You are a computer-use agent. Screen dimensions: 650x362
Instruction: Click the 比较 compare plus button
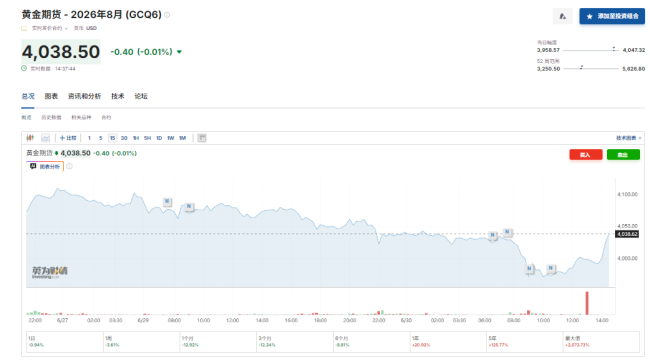[x=68, y=138]
